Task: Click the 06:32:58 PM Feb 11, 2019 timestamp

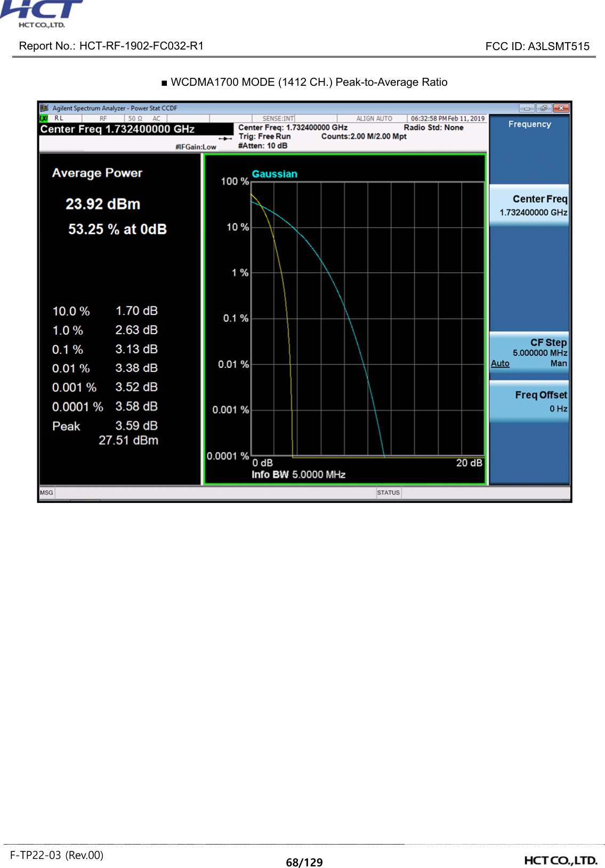Action: pos(448,119)
